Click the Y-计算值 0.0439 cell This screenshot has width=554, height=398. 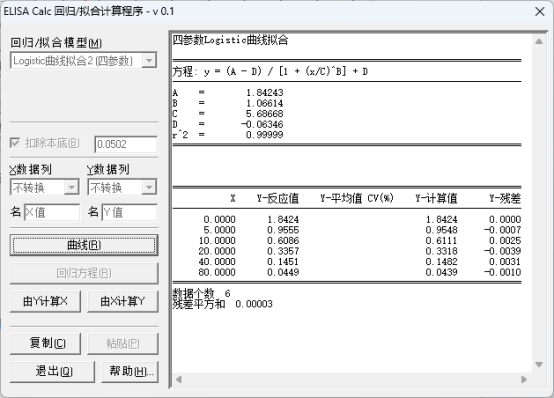(x=441, y=273)
